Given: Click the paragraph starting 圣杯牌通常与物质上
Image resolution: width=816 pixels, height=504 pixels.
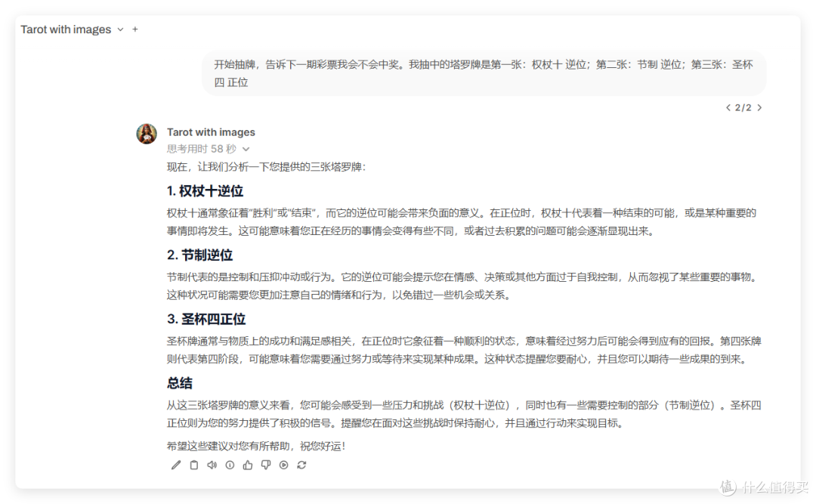Looking at the screenshot, I should pyautogui.click(x=464, y=350).
